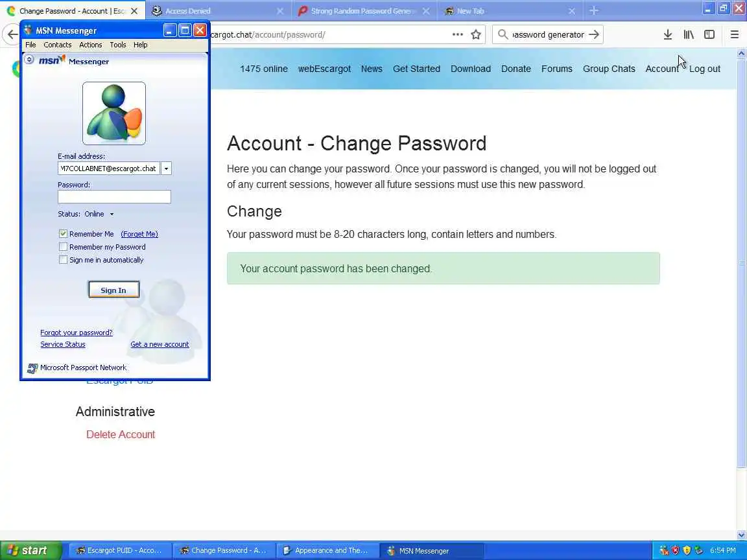747x560 pixels.
Task: Click the first system tray icon
Action: (664, 550)
